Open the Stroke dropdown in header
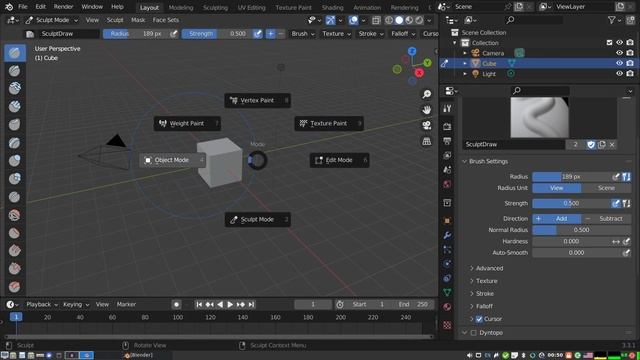The height and width of the screenshot is (360, 640). tap(371, 34)
